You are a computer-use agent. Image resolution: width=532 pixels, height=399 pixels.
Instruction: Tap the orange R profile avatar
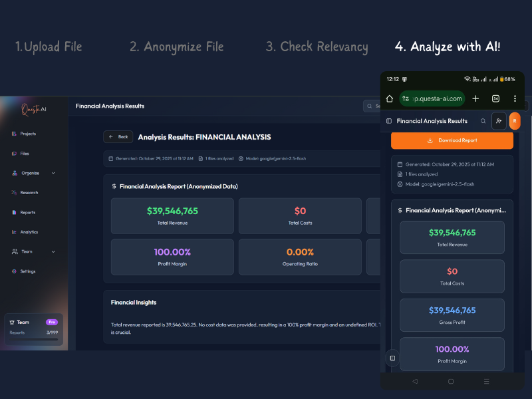[x=515, y=121]
